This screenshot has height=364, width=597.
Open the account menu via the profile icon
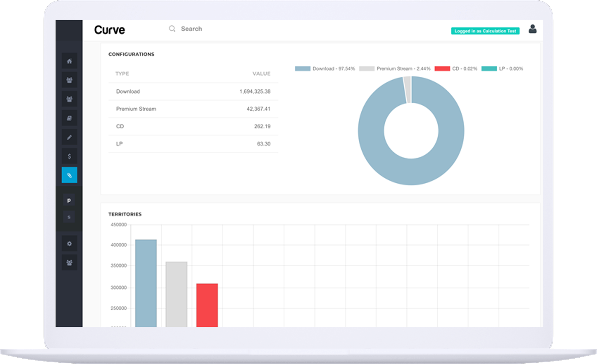[533, 29]
